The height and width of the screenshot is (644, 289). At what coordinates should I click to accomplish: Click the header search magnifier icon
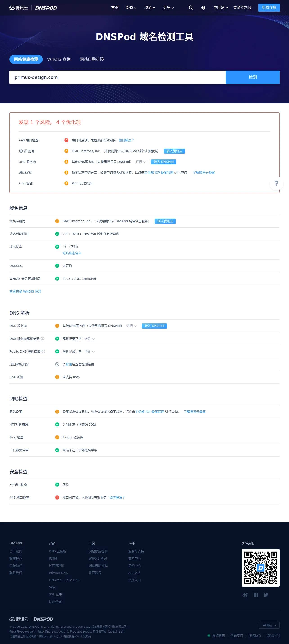191,7
